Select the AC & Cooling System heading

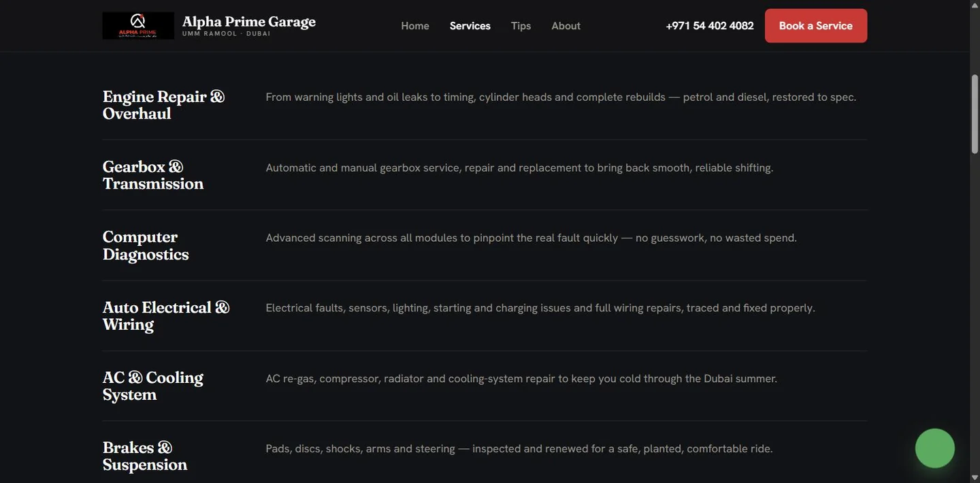(153, 386)
